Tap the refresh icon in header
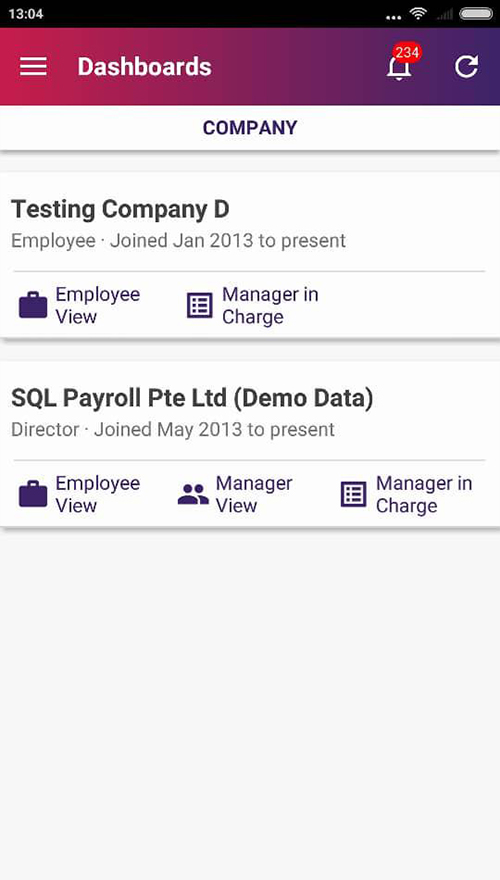This screenshot has width=500, height=880. (466, 66)
